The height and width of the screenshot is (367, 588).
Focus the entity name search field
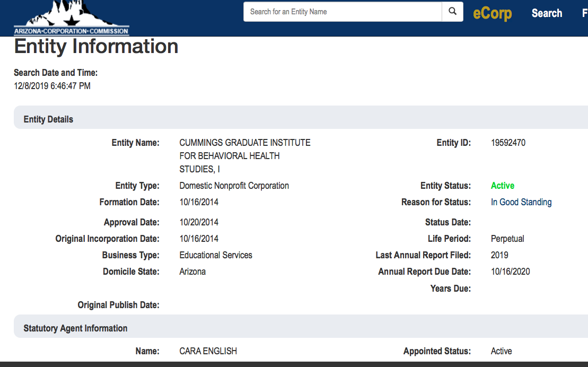[x=342, y=12]
